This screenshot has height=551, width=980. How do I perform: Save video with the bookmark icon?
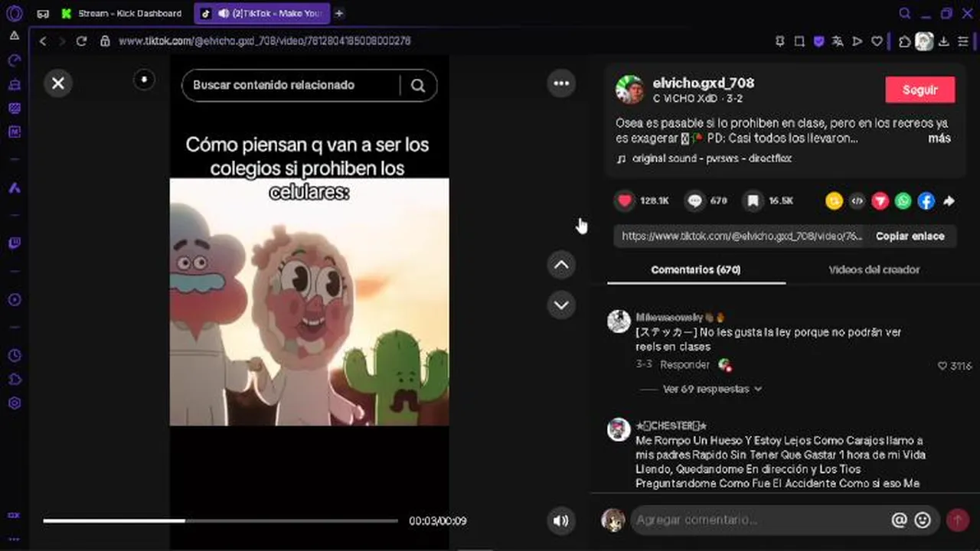coord(753,201)
